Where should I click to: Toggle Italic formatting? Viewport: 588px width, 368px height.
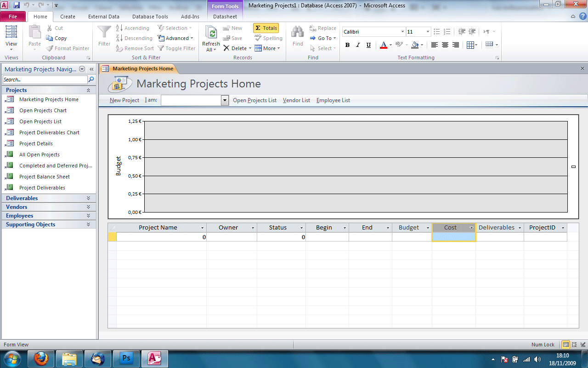click(x=358, y=45)
